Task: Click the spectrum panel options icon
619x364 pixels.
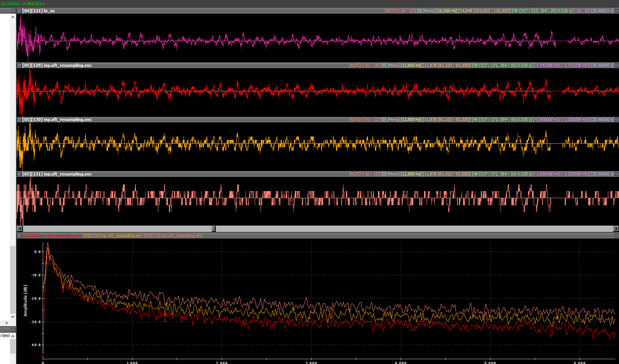Action: click(x=19, y=236)
